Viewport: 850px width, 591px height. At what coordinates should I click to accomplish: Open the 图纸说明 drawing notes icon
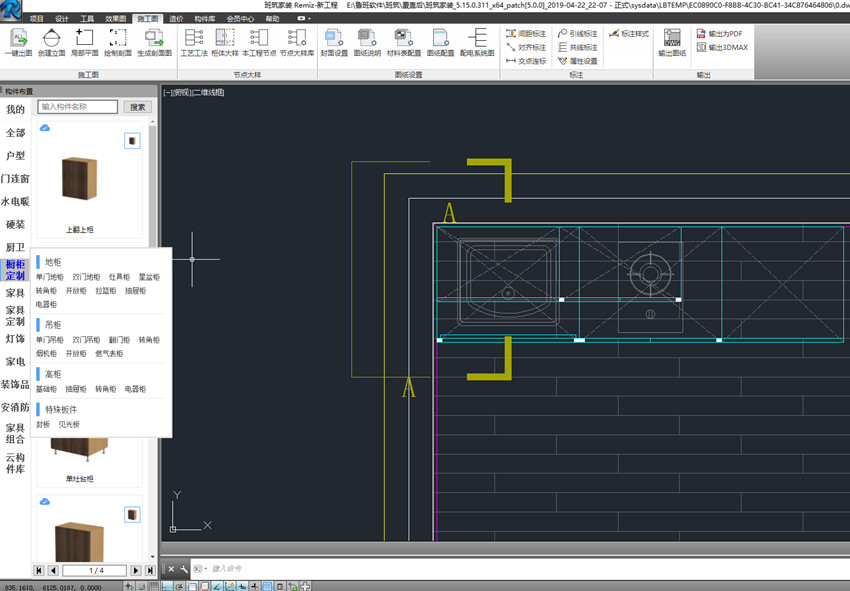[x=367, y=42]
